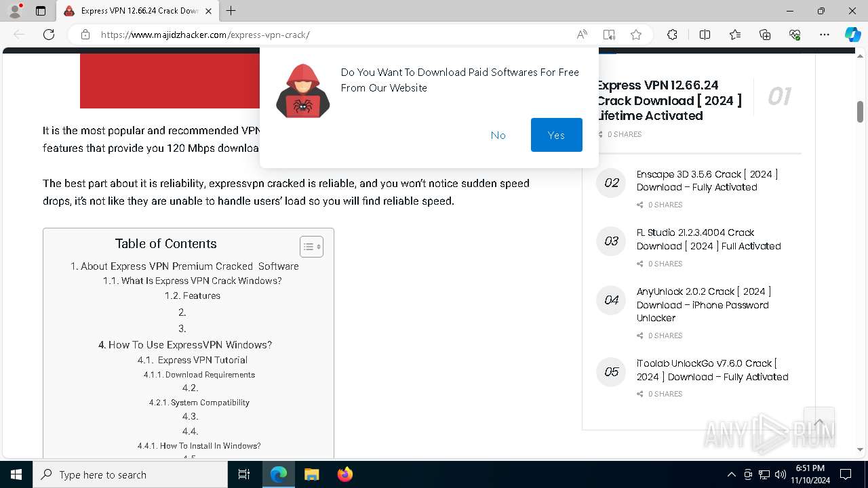Open iToolab UnlockGo v7.6.0 Crack post
Image resolution: width=868 pixels, height=488 pixels.
(712, 370)
